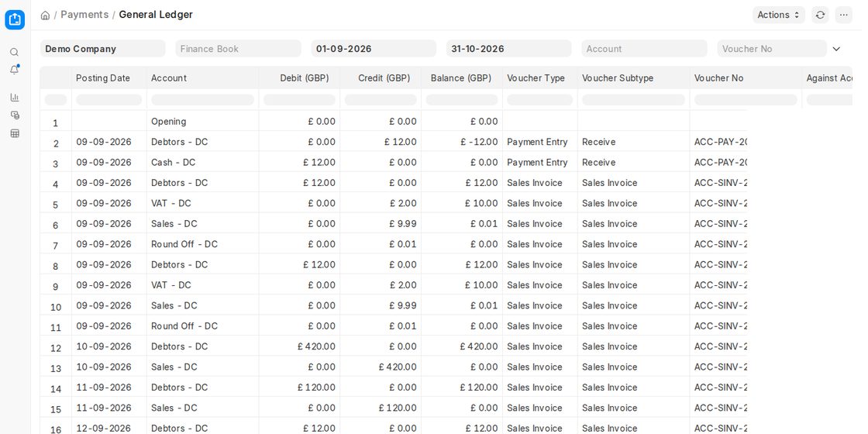Select 10-09-2026 date in row 12
The image size is (868, 434).
(109, 346)
